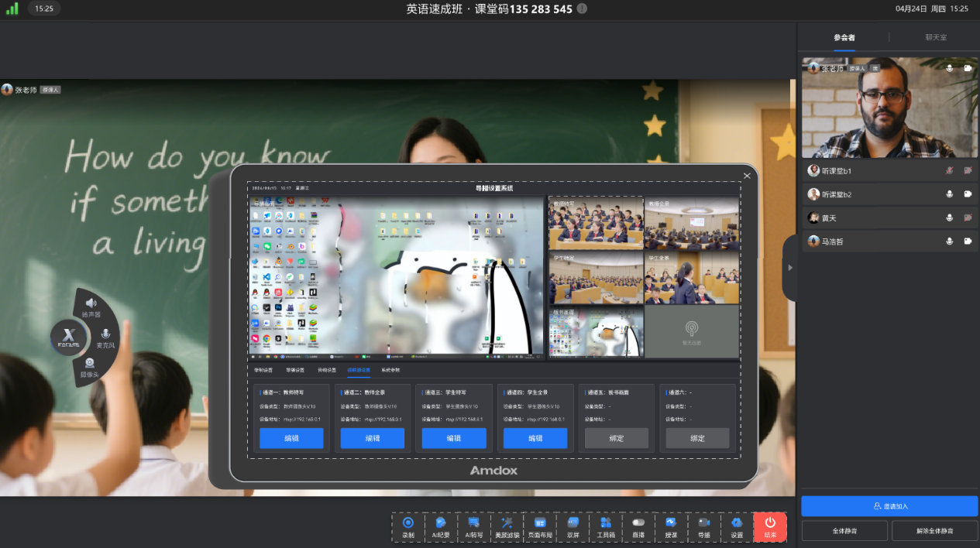Open 设置 settings in bottom toolbar
This screenshot has height=548, width=980.
point(737,526)
